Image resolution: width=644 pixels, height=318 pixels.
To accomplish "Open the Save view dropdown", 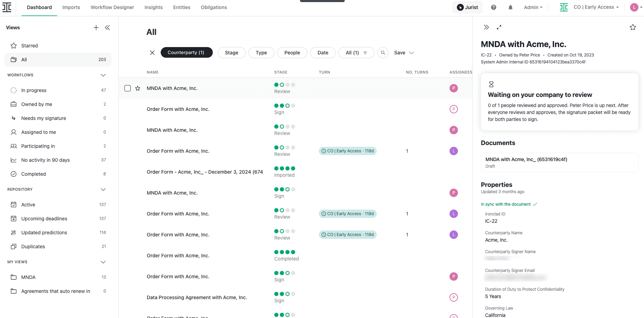I will [403, 53].
